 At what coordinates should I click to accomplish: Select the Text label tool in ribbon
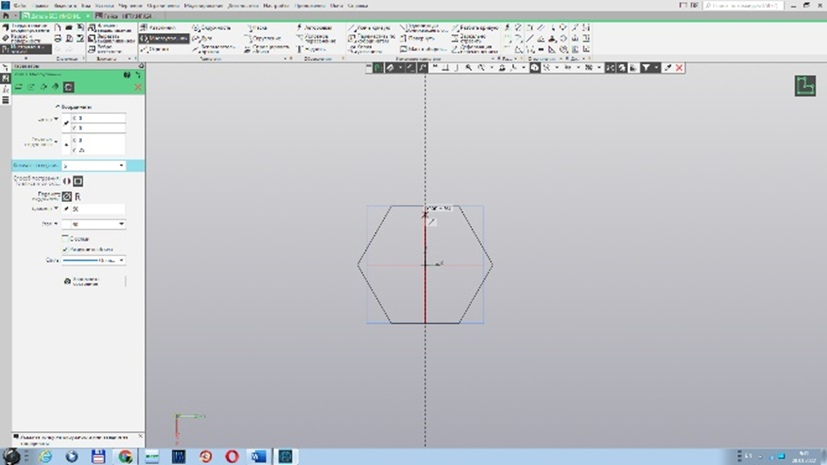311,49
